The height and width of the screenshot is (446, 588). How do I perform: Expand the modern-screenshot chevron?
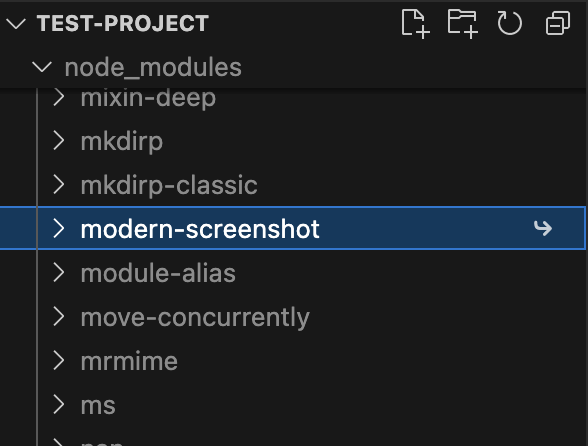pos(58,228)
